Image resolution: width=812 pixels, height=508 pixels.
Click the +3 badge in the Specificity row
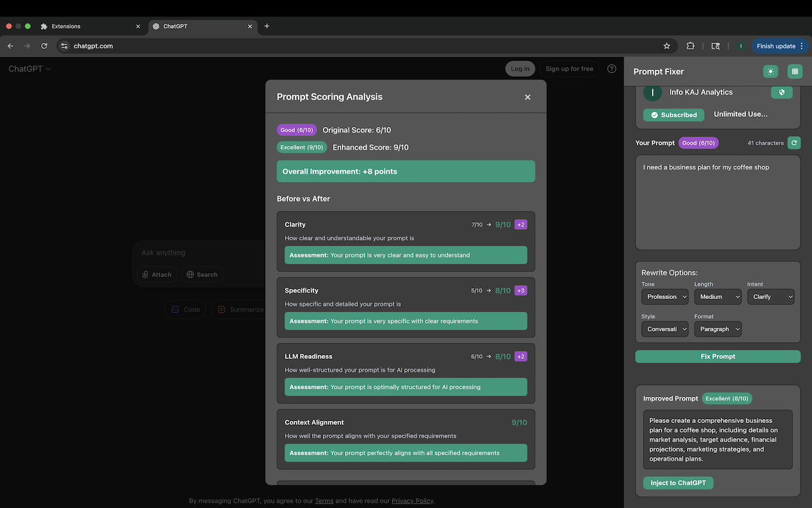pyautogui.click(x=521, y=291)
